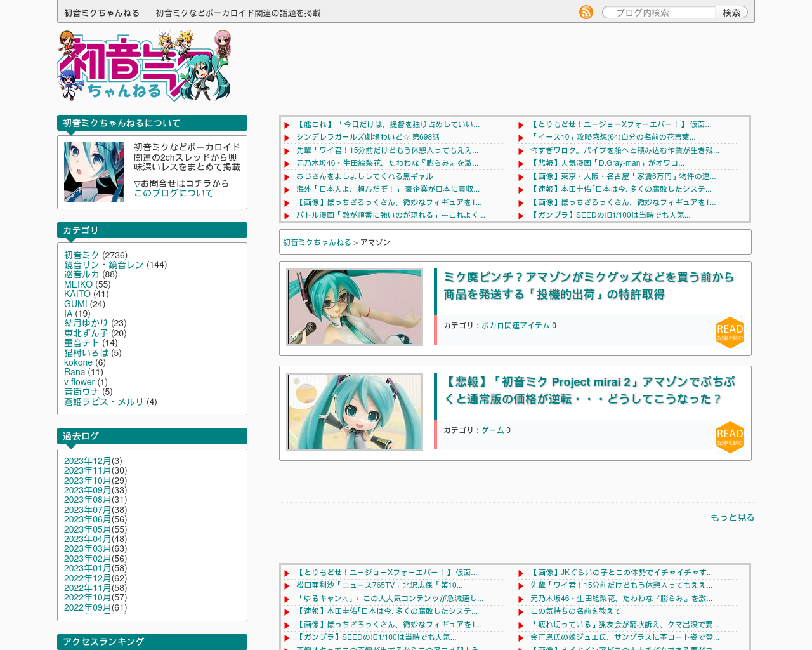This screenshot has width=812, height=650.
Task: Open the 金正恩氏の娘ジュエ氏 headline
Action: [x=625, y=637]
